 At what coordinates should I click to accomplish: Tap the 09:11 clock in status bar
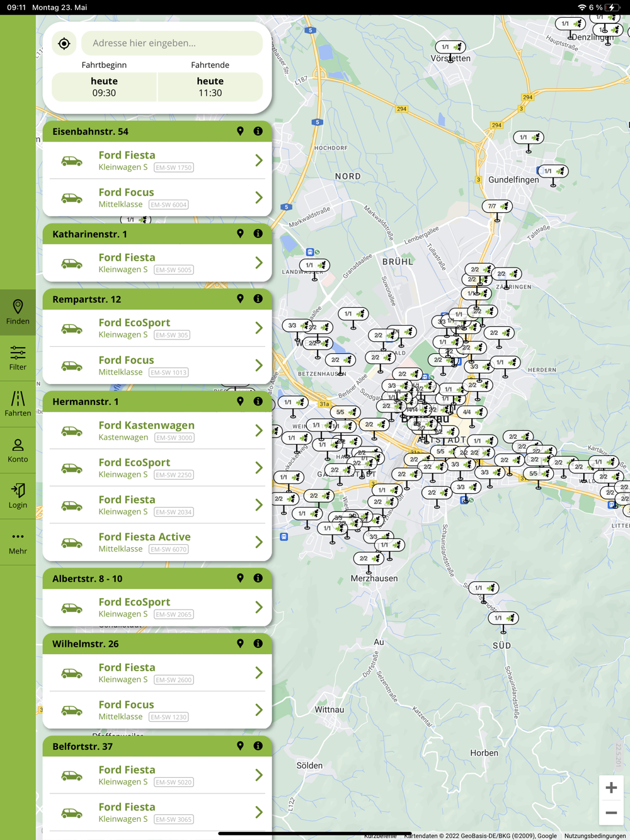click(x=16, y=8)
